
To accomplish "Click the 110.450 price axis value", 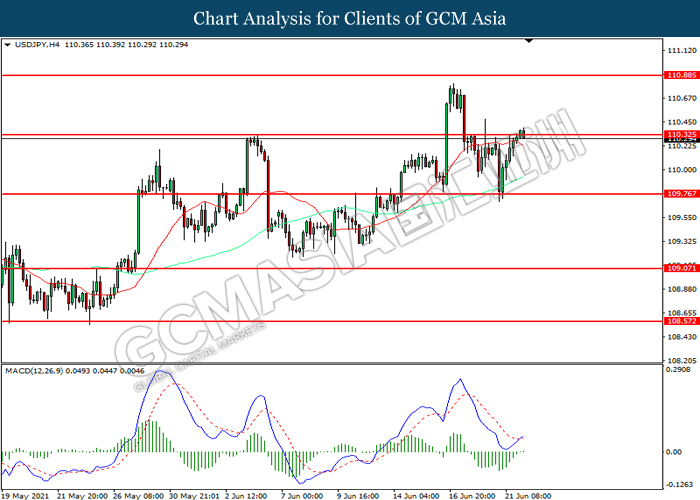I will [682, 122].
